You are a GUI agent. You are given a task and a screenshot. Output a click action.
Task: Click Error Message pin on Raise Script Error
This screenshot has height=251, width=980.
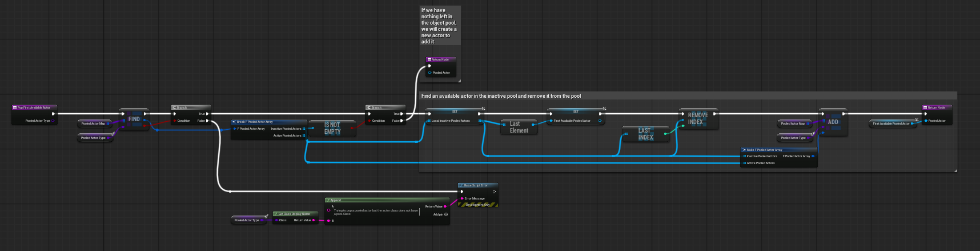coord(462,198)
